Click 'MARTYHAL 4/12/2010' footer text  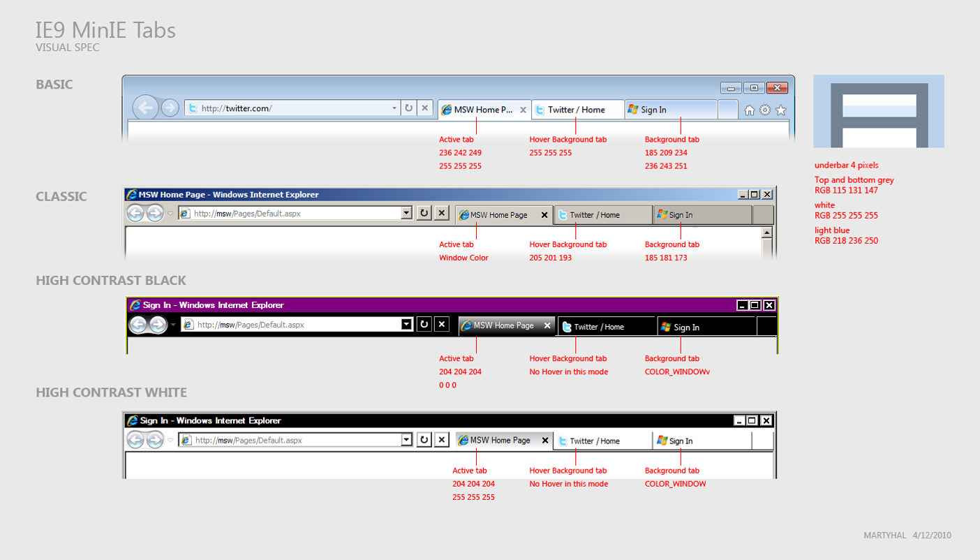tap(907, 536)
